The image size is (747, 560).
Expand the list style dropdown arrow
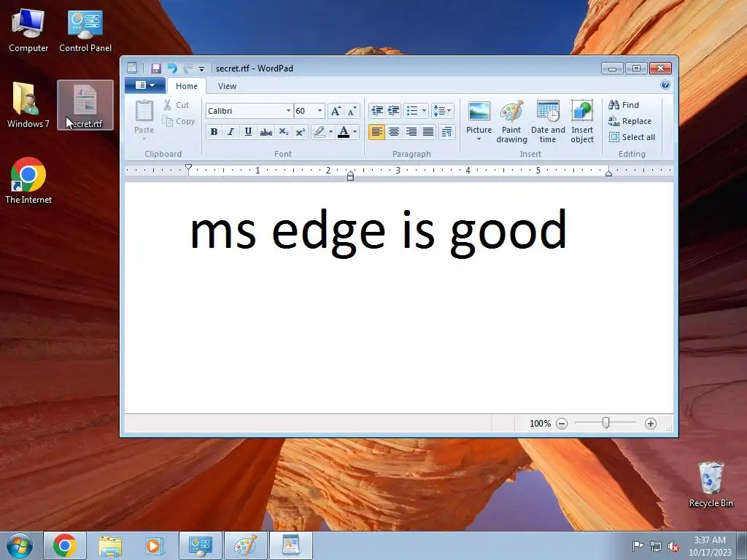tap(424, 111)
